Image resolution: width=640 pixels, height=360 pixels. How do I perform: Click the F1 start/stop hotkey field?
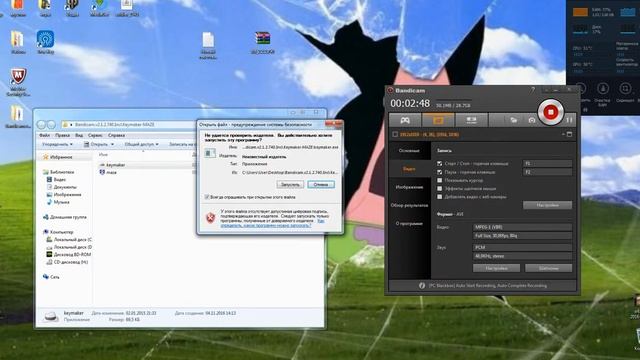[x=547, y=163]
